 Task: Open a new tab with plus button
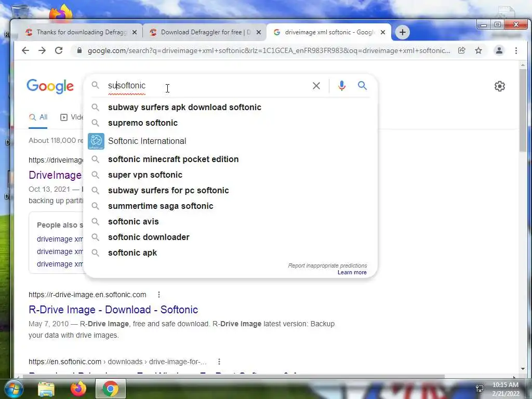(x=403, y=32)
